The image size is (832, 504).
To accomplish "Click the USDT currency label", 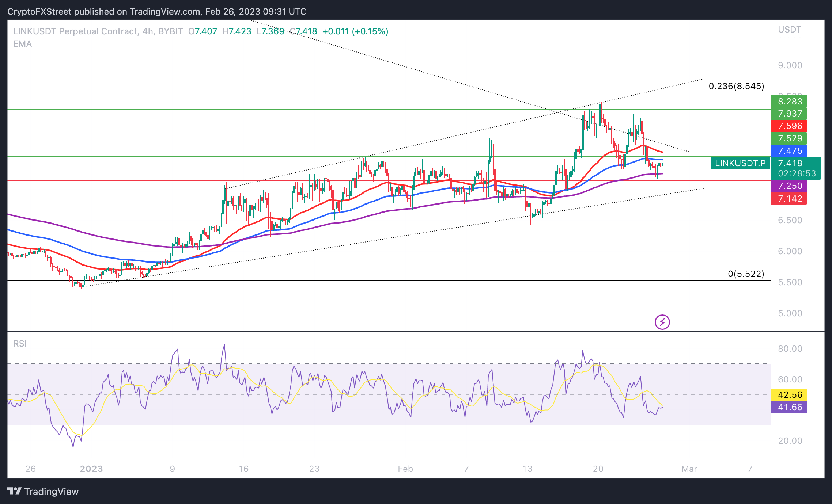I will [790, 30].
